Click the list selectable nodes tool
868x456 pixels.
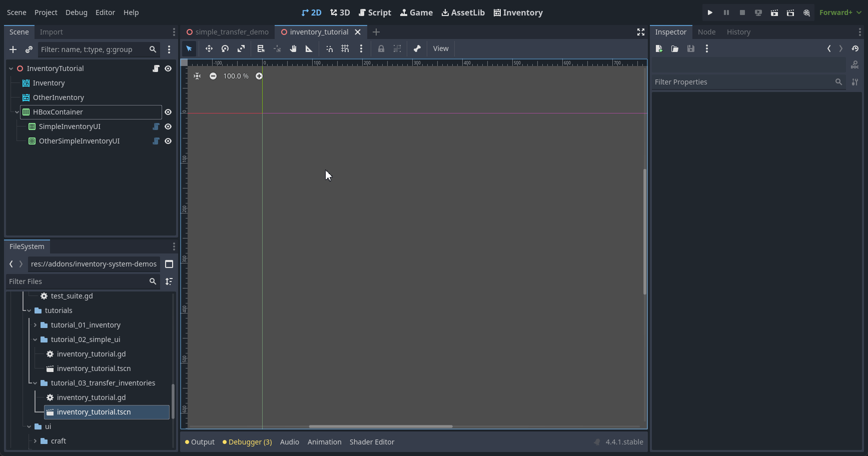[261, 48]
